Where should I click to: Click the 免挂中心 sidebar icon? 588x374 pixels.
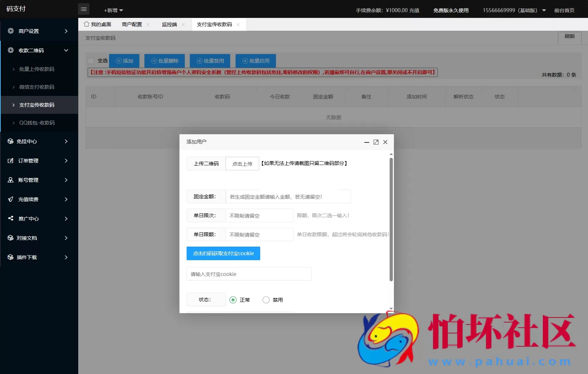coord(11,141)
